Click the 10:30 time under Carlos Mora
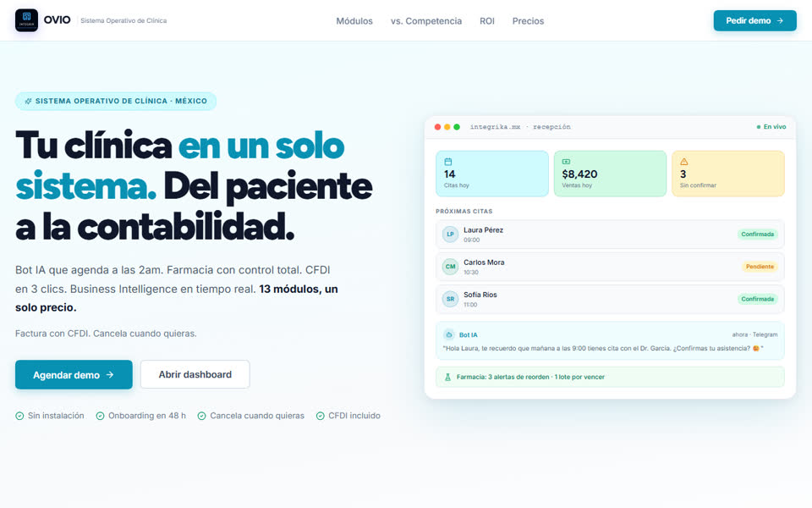812x508 pixels. pos(471,272)
